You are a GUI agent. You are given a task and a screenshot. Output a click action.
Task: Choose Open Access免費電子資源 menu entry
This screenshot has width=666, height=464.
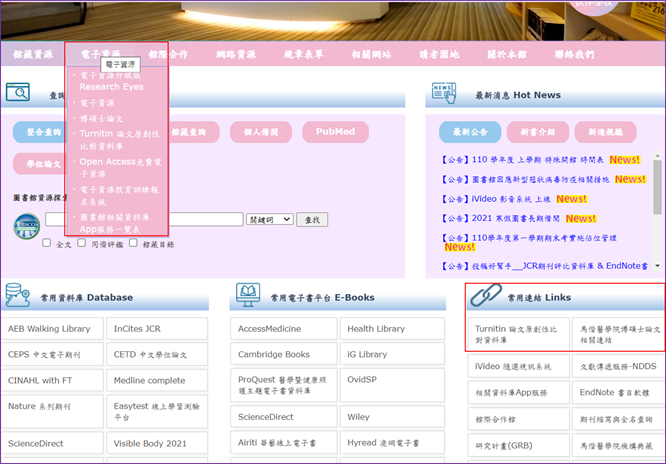(120, 168)
